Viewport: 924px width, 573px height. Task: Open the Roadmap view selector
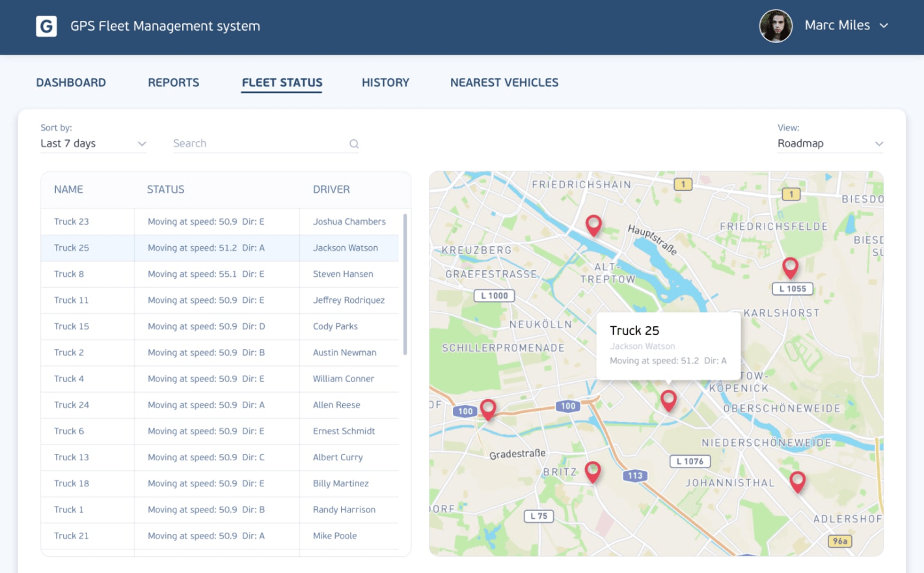(830, 143)
